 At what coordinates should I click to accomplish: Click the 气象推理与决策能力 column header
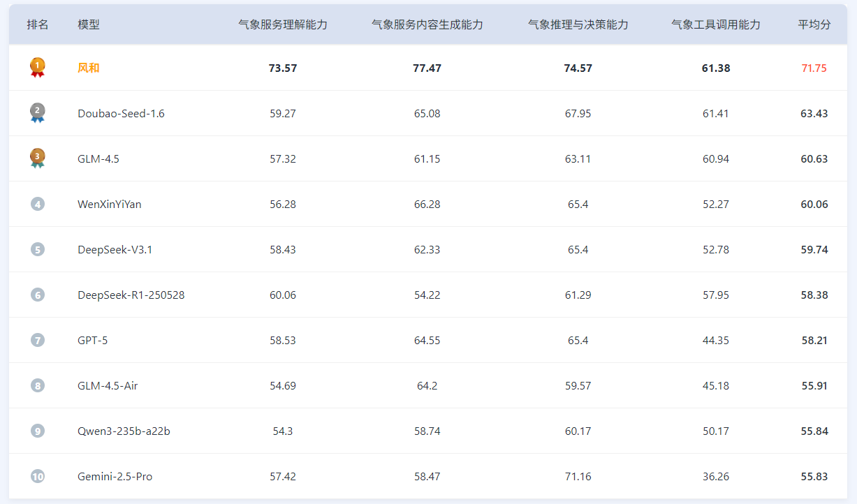[x=578, y=24]
